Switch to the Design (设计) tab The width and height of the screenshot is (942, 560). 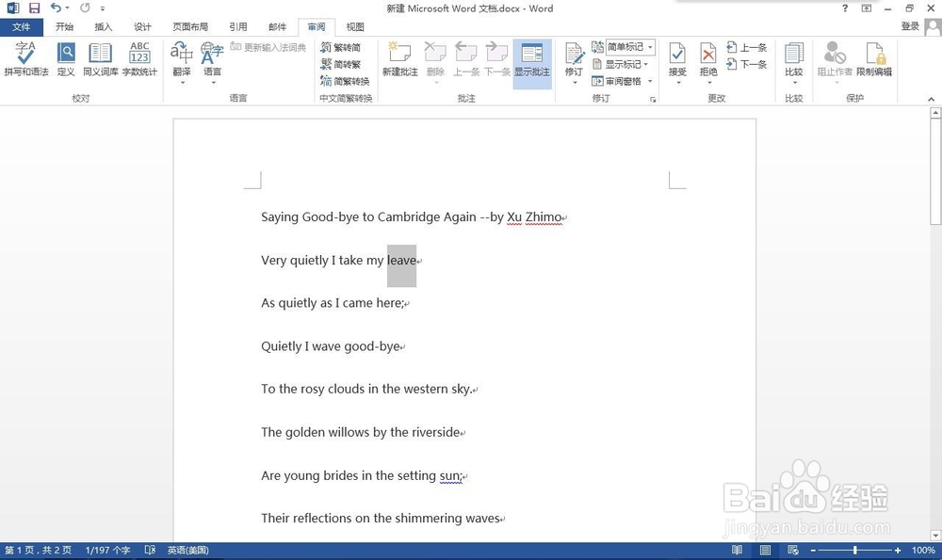(x=142, y=27)
